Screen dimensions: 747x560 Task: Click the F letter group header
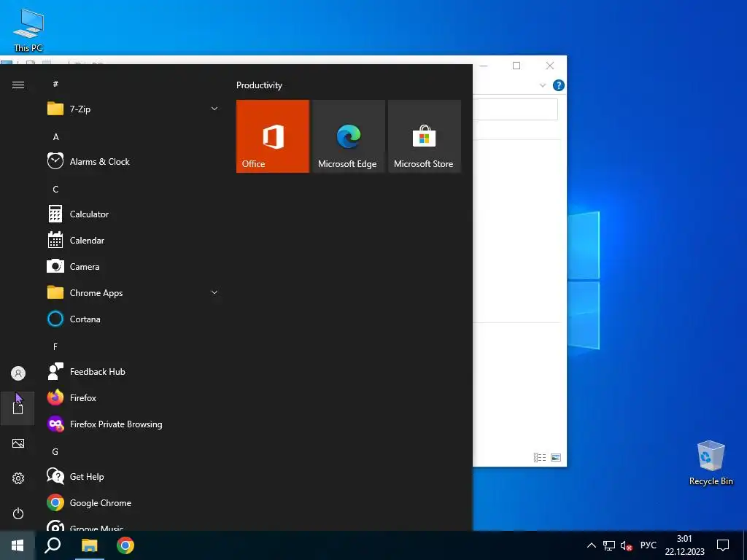[55, 346]
